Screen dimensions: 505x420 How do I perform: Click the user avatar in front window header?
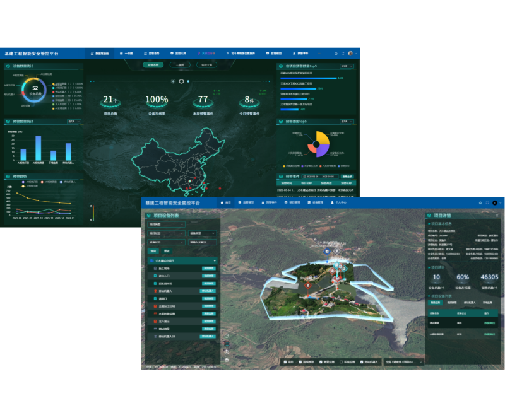(x=495, y=203)
